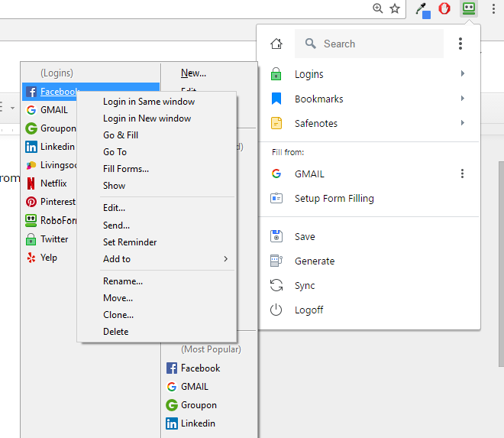The height and width of the screenshot is (438, 504).
Task: Click in the RoboForm Search field
Action: pyautogui.click(x=369, y=44)
